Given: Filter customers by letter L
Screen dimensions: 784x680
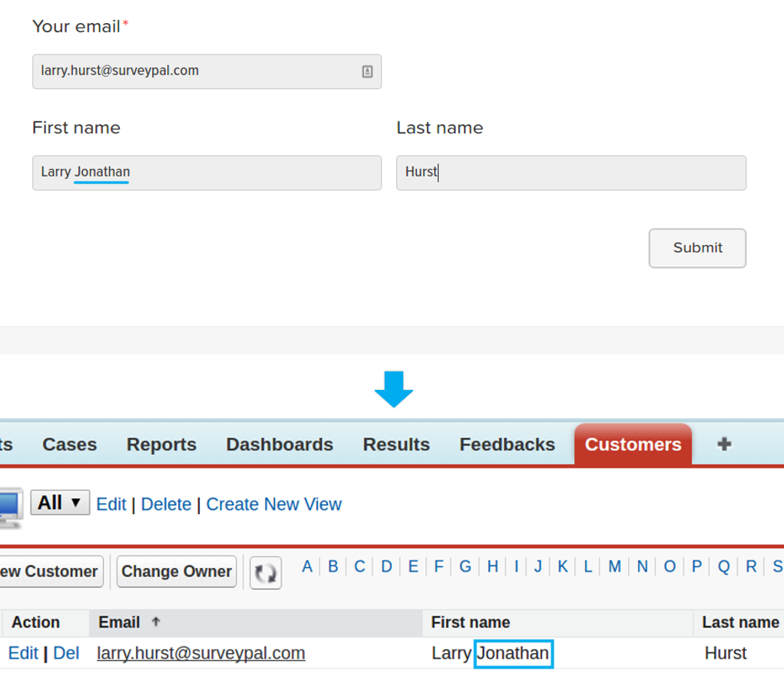Looking at the screenshot, I should (x=587, y=566).
